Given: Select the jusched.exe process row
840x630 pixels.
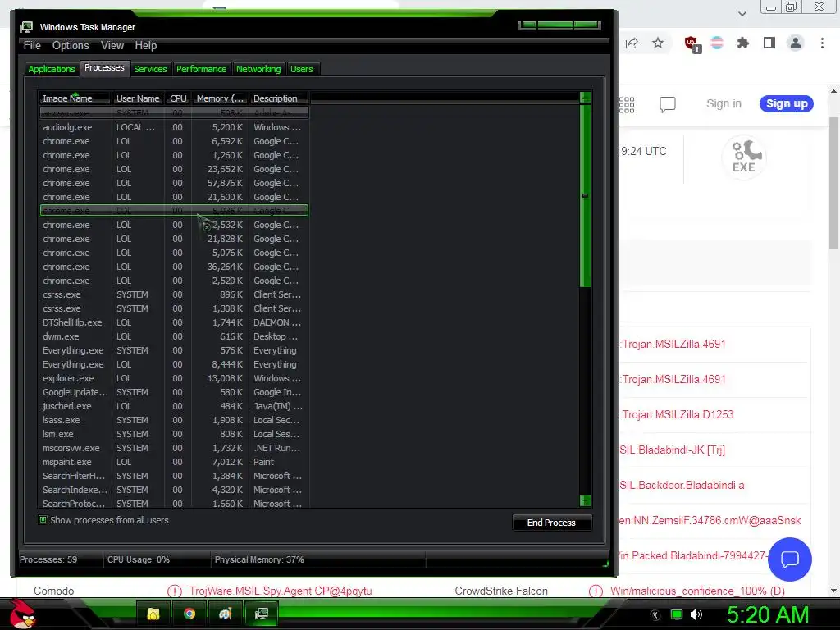Looking at the screenshot, I should pos(174,406).
